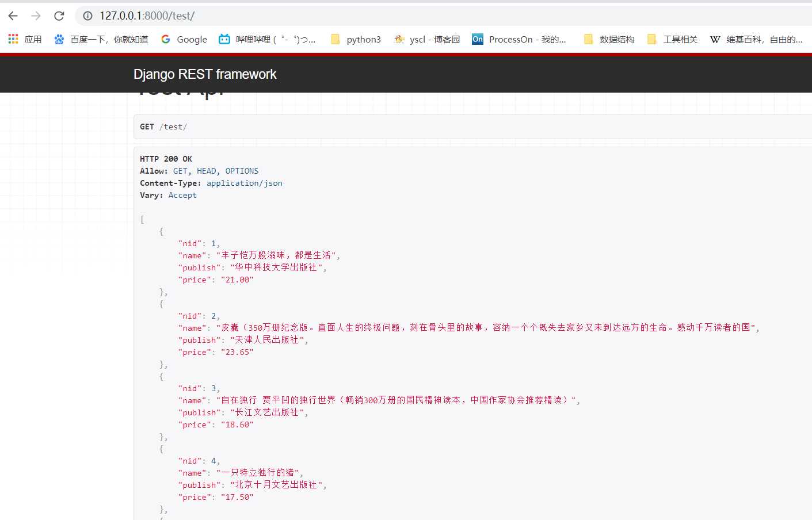This screenshot has width=812, height=520.
Task: Click the yscl bookmark favicon
Action: pyautogui.click(x=399, y=39)
